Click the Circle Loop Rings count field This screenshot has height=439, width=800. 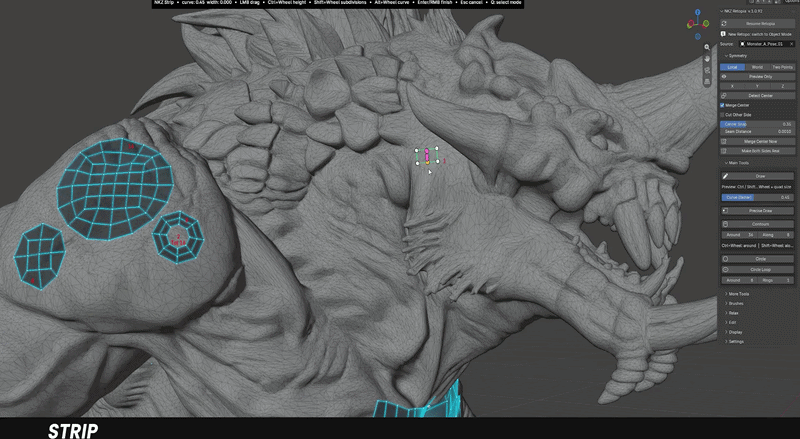tap(776, 280)
